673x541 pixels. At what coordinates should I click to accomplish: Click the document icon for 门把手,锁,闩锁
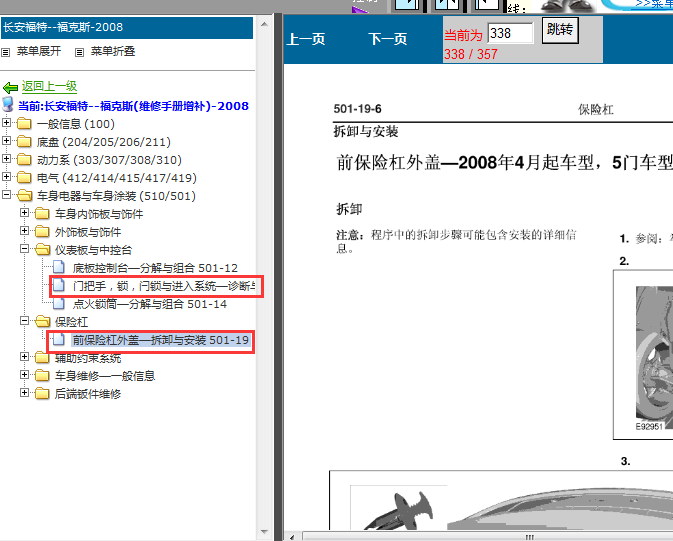pos(59,285)
